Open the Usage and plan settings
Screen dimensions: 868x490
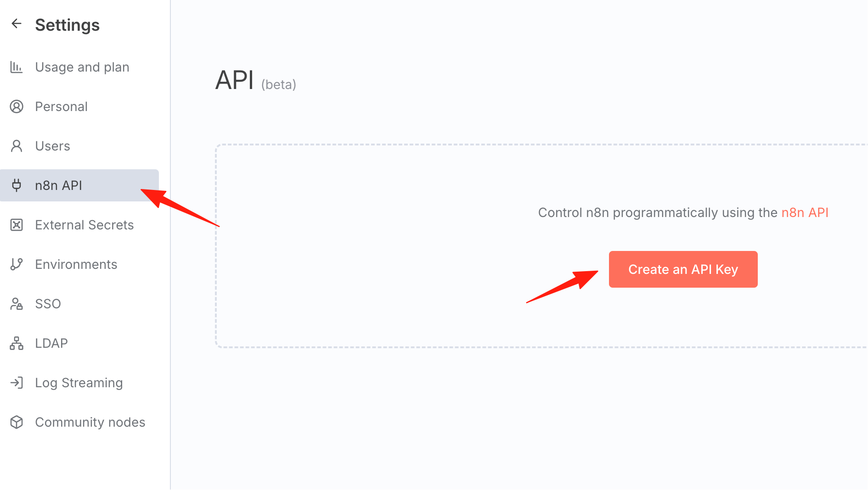pos(79,67)
